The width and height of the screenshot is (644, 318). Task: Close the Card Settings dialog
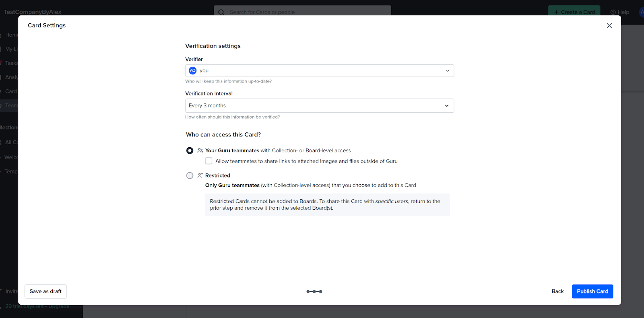(609, 25)
